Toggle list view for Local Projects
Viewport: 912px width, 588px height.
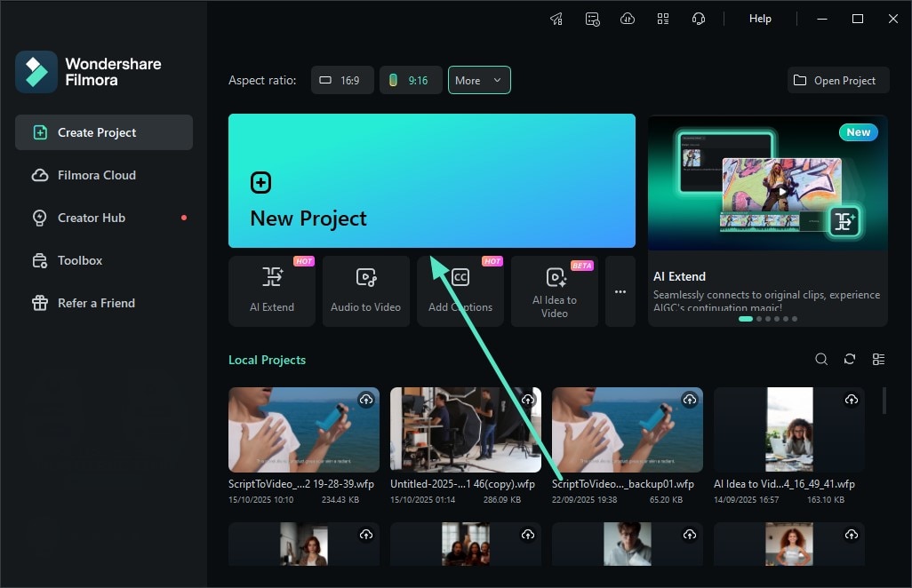click(879, 359)
